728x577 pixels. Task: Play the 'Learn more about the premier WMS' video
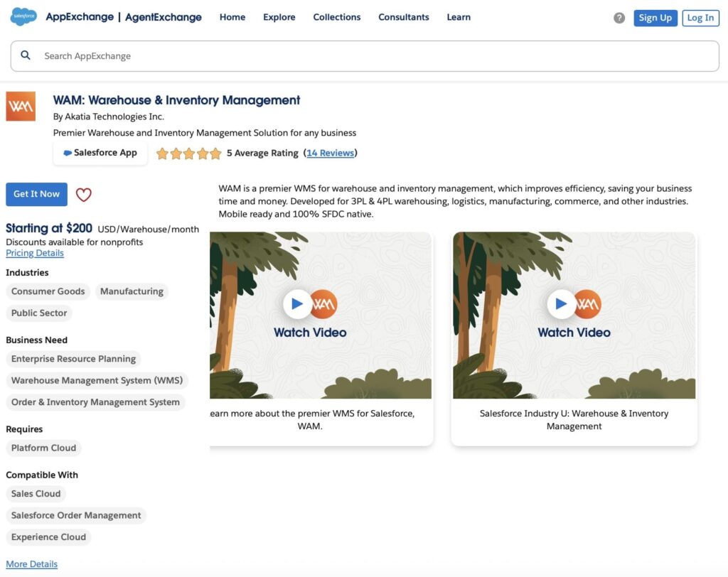pyautogui.click(x=297, y=303)
